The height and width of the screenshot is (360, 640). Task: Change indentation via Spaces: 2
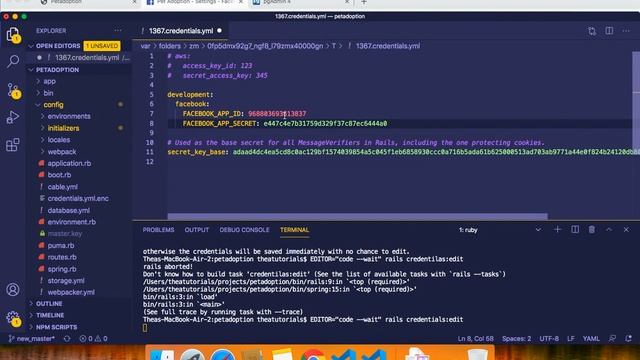[x=516, y=338]
